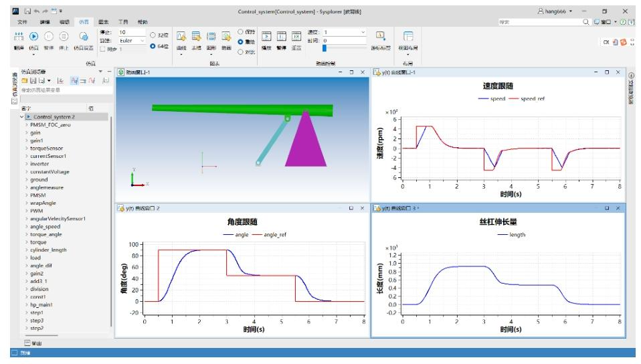641x364 pixels.
Task: Select the hp_main1 tree item
Action: pyautogui.click(x=41, y=304)
